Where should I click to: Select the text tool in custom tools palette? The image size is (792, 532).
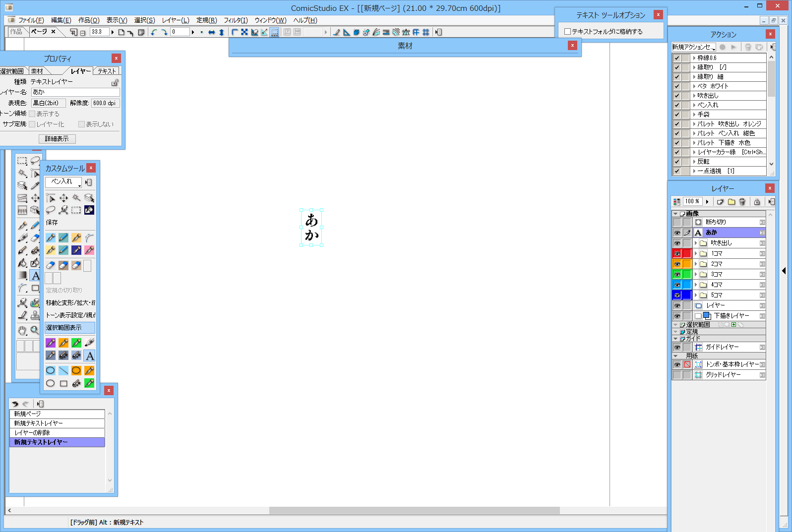[x=89, y=355]
